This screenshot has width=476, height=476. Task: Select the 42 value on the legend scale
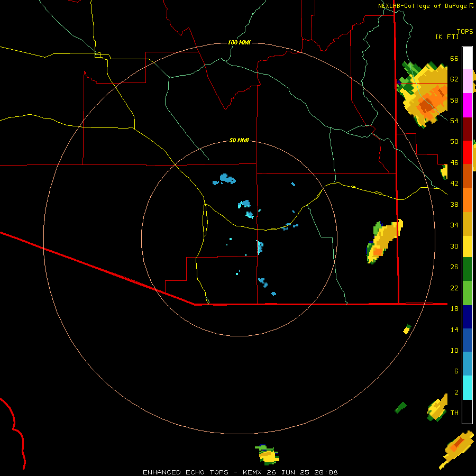click(x=454, y=184)
